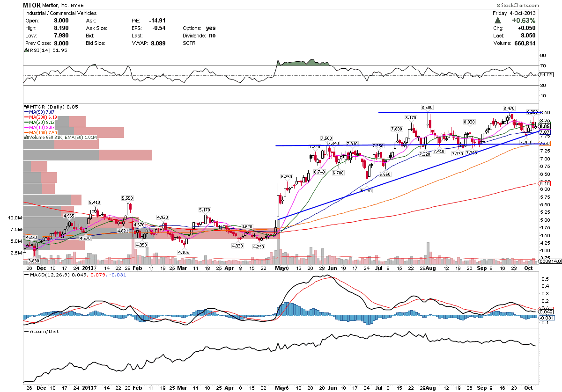
Task: Click the 6.250 price label
Action: [x=286, y=177]
